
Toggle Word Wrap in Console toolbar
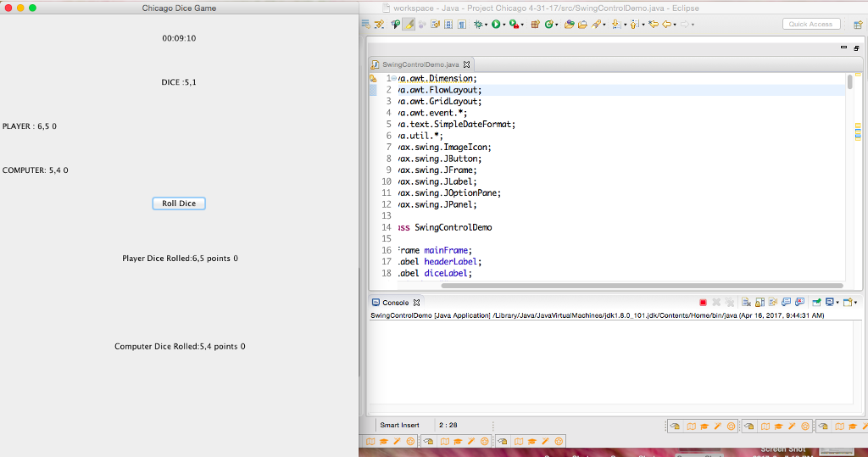[x=773, y=303]
